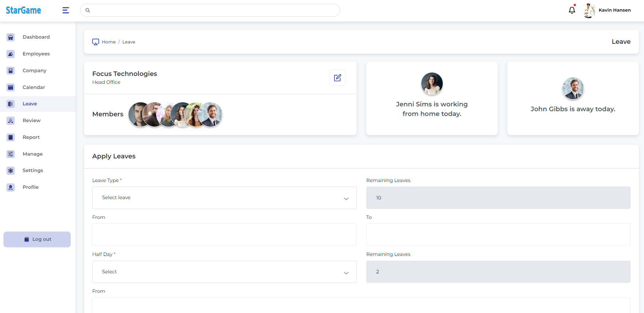Open the Review menu item

coord(31,120)
